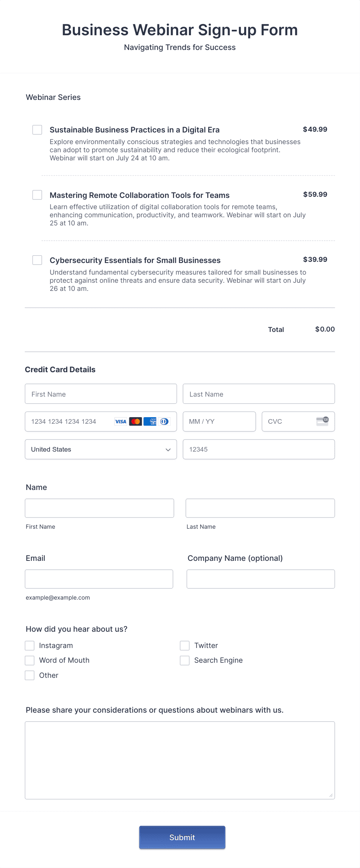
Task: Select the Sustainable Business Practices webinar
Action: [x=37, y=130]
